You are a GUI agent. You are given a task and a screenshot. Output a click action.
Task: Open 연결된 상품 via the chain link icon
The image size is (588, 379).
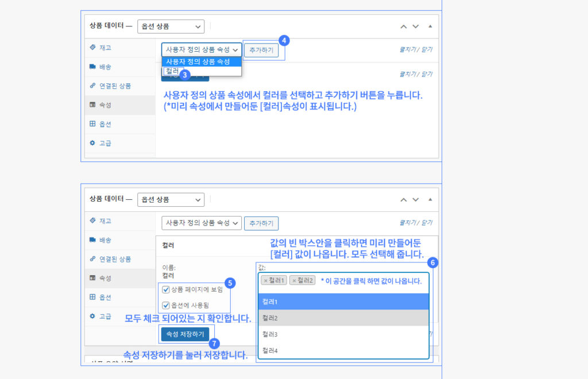tap(94, 86)
